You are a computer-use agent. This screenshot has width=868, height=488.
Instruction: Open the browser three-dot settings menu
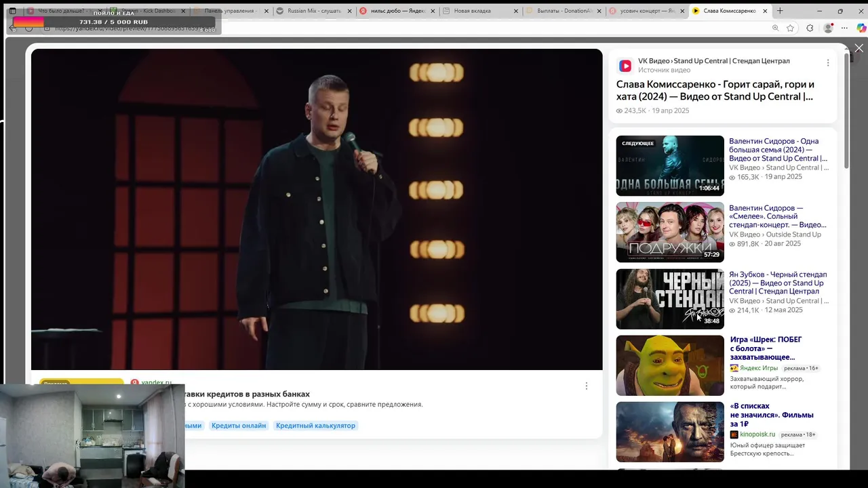(x=844, y=28)
